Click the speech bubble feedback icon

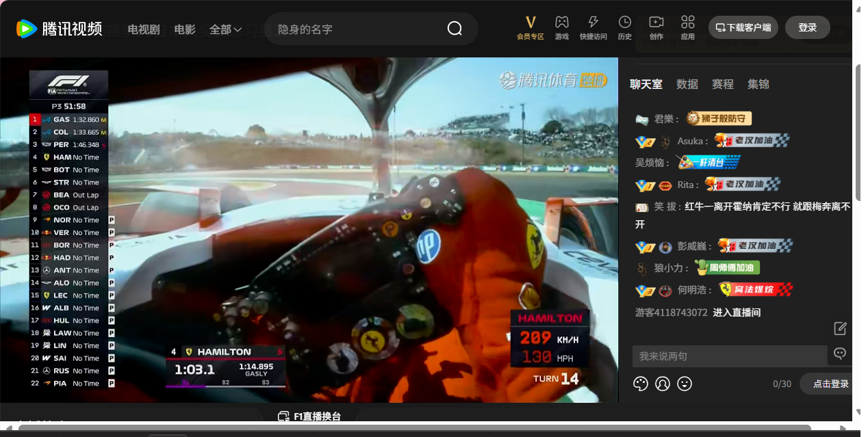(x=841, y=354)
